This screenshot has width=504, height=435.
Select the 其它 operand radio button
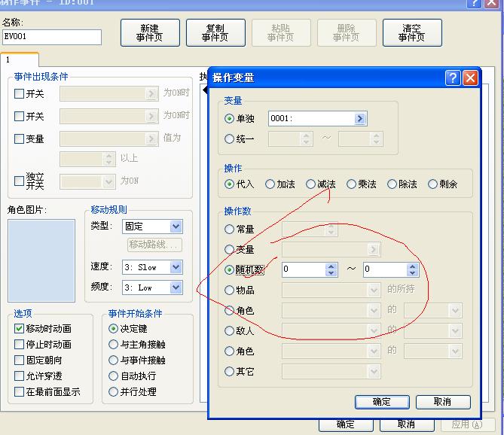click(229, 372)
